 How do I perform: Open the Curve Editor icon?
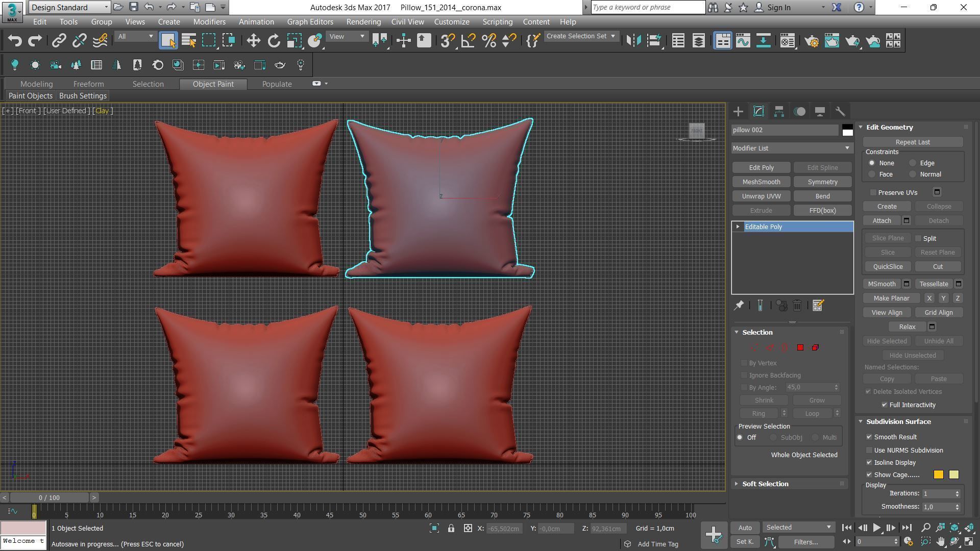[x=743, y=41]
